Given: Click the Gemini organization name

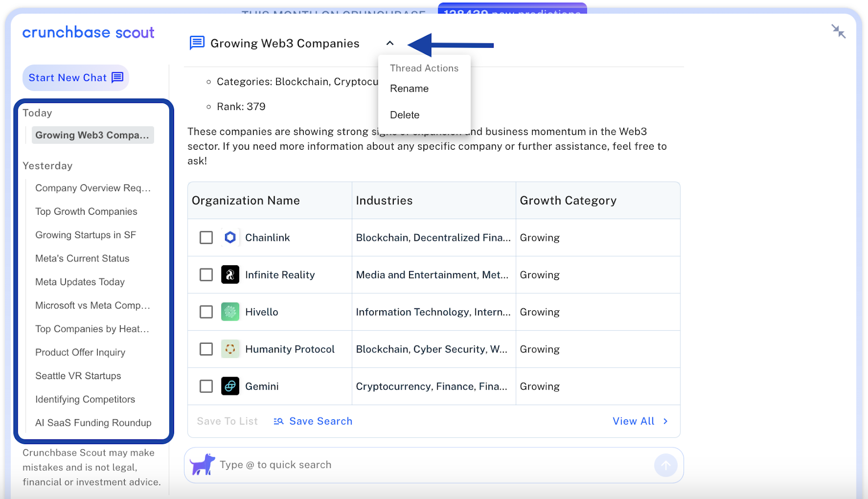Looking at the screenshot, I should pyautogui.click(x=262, y=386).
